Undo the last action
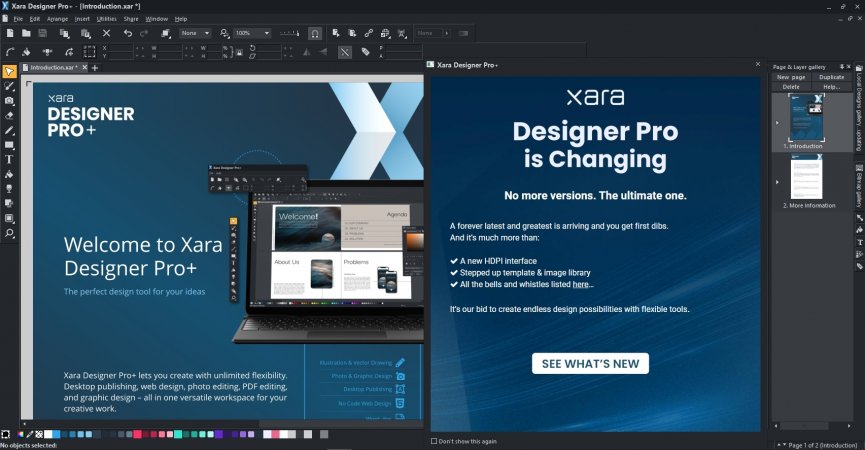The width and height of the screenshot is (865, 450). 128,33
